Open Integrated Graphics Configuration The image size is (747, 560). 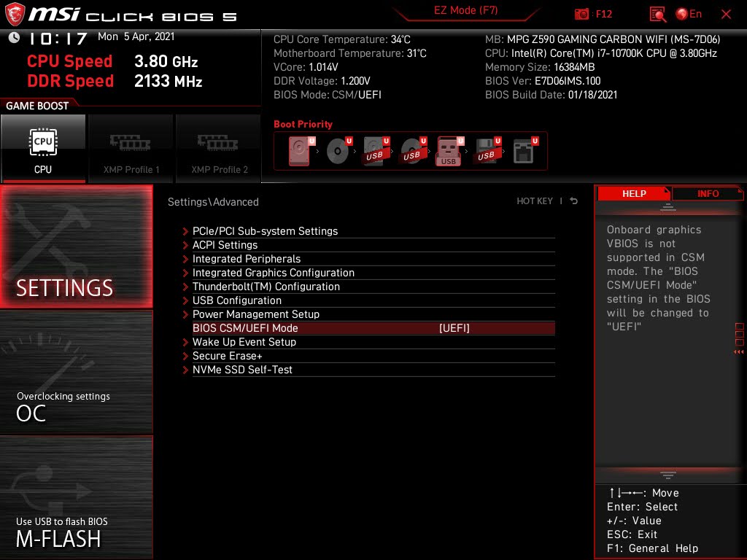(373, 273)
